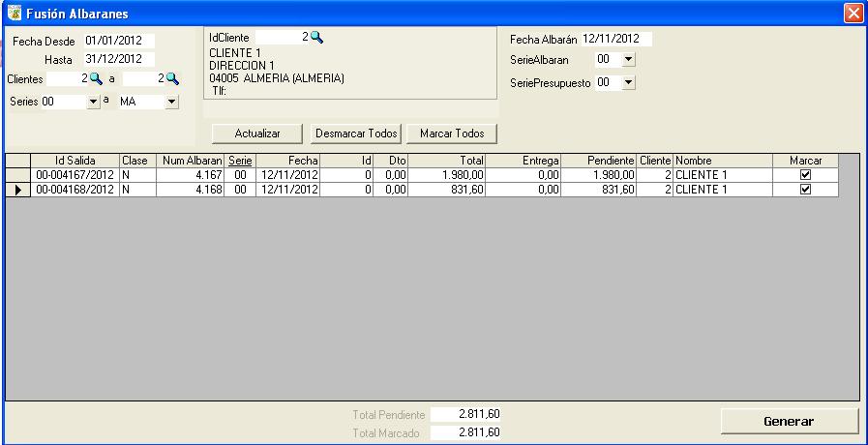Click Pendiente cell 1.980,00

point(599,175)
